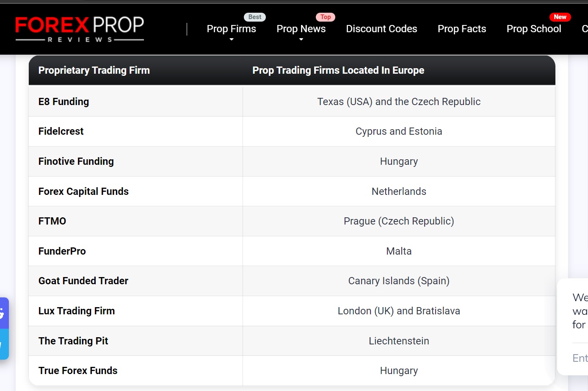The width and height of the screenshot is (588, 391).
Task: Click the Goat Funded Trader row name
Action: pyautogui.click(x=83, y=281)
